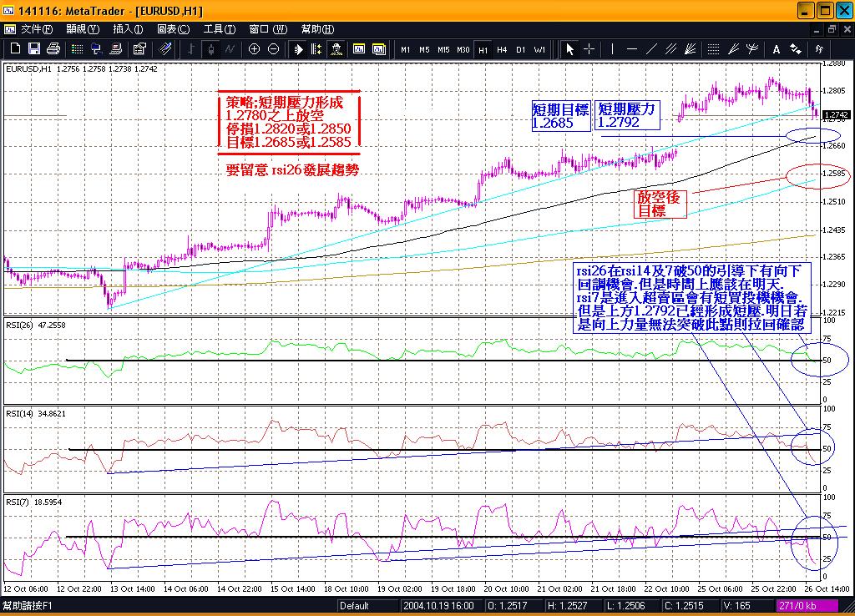855x616 pixels.
Task: Select the equidistant channel tool
Action: pos(670,49)
